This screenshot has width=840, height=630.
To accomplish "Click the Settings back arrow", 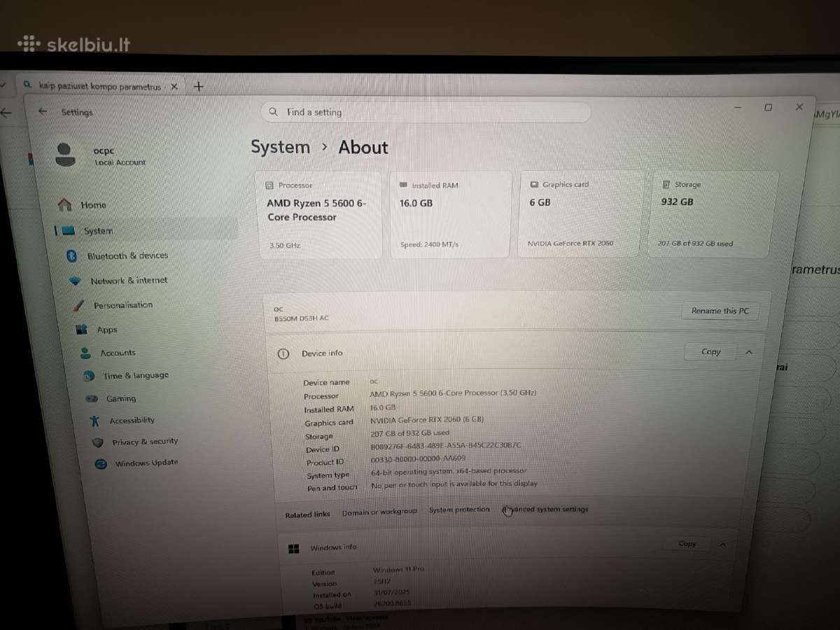I will pyautogui.click(x=43, y=111).
